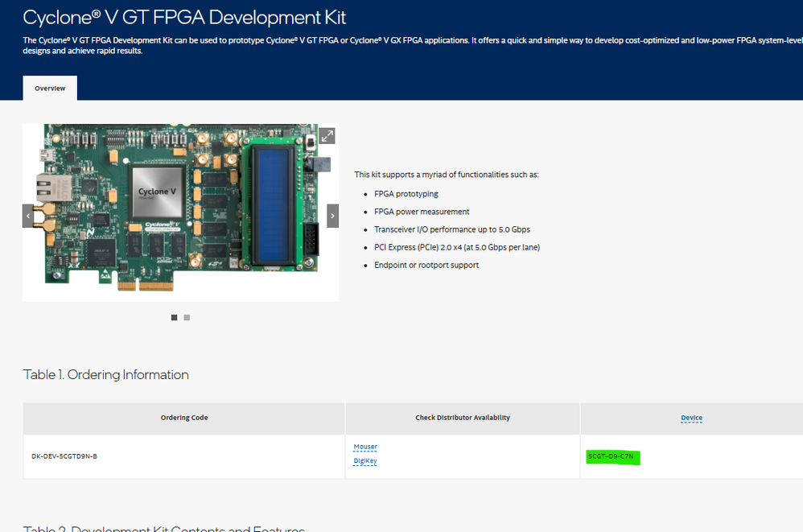Open the Mouser distributor link
803x532 pixels.
[364, 447]
